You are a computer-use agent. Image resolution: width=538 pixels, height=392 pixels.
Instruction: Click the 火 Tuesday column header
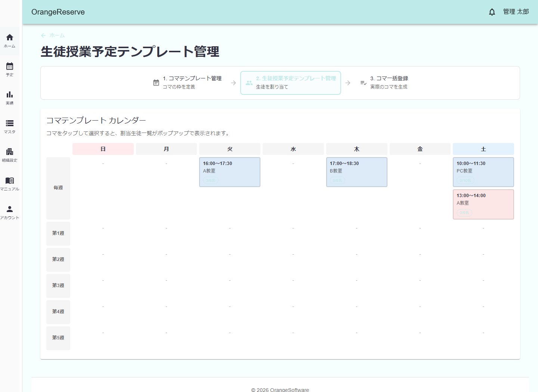[x=230, y=149]
